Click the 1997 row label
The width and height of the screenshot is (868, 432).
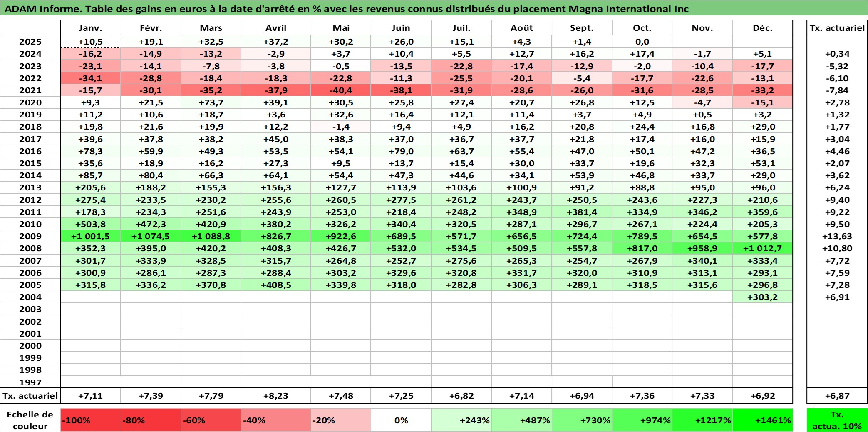pos(30,382)
